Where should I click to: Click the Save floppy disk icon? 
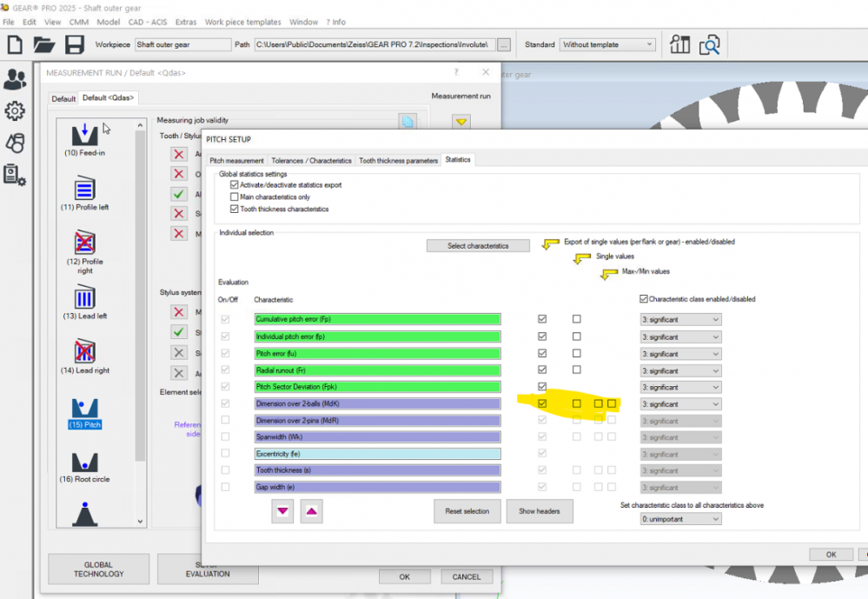75,44
